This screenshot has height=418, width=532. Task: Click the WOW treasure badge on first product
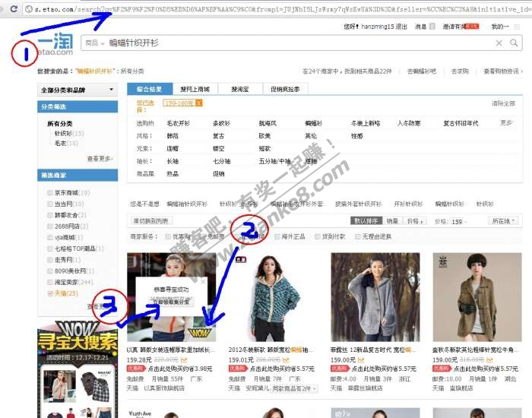click(199, 333)
